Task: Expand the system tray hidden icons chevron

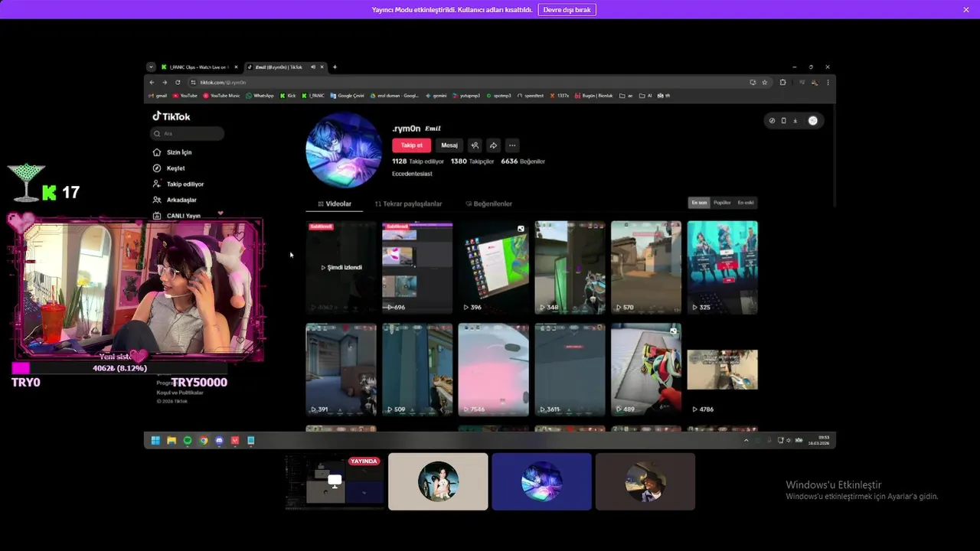Action: coord(746,441)
